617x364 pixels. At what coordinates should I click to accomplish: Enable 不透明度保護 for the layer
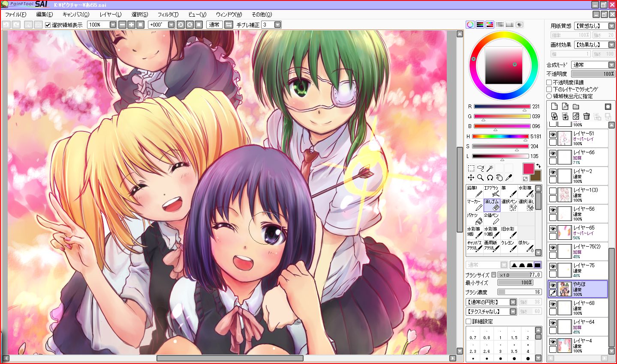click(549, 82)
